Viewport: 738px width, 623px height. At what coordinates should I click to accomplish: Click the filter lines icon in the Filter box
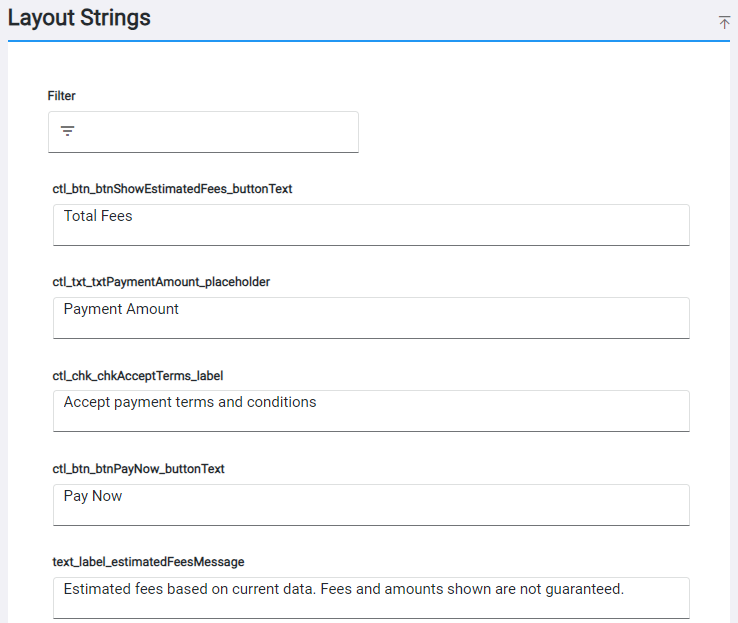(68, 131)
